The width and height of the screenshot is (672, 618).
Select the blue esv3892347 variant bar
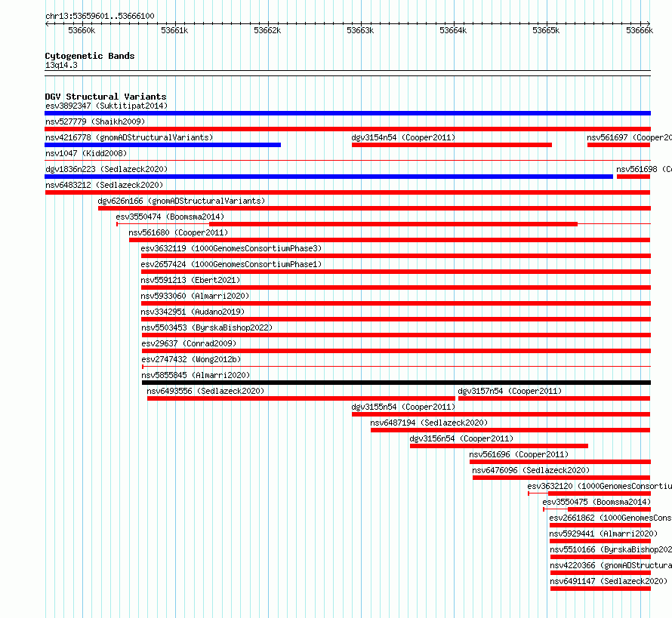point(347,113)
